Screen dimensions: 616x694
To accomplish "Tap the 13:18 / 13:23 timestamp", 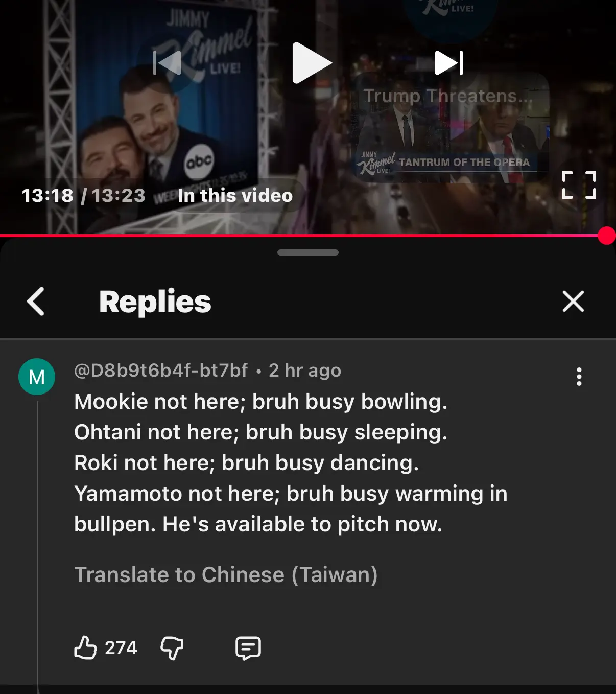I will click(84, 195).
